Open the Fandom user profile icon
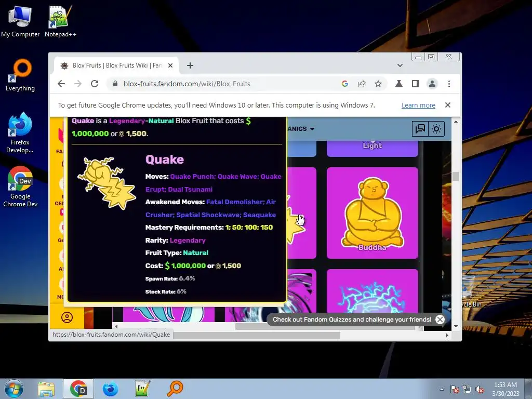The height and width of the screenshot is (399, 532). click(67, 317)
